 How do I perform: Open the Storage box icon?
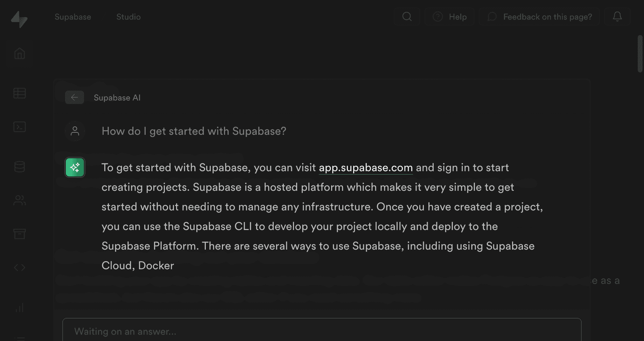click(x=20, y=234)
